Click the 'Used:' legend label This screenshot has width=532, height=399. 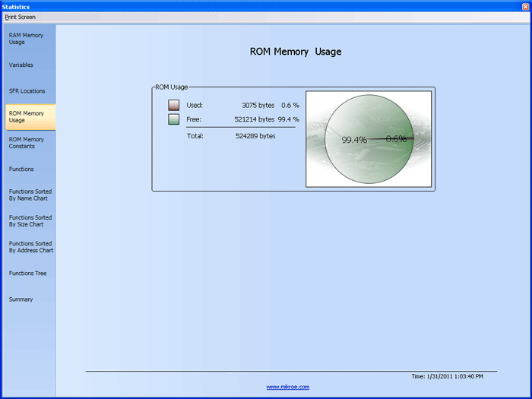pos(195,105)
